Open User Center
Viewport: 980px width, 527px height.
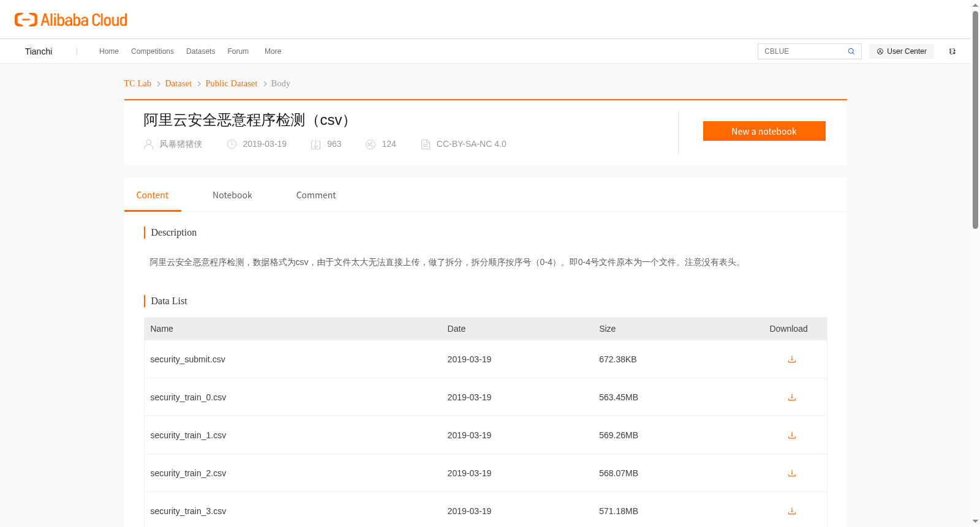(902, 51)
